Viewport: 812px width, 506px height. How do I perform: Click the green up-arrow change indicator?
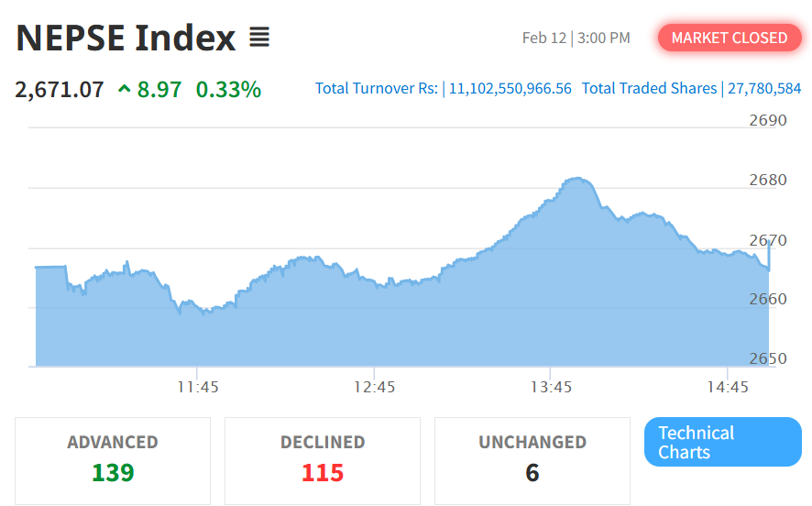click(x=125, y=90)
